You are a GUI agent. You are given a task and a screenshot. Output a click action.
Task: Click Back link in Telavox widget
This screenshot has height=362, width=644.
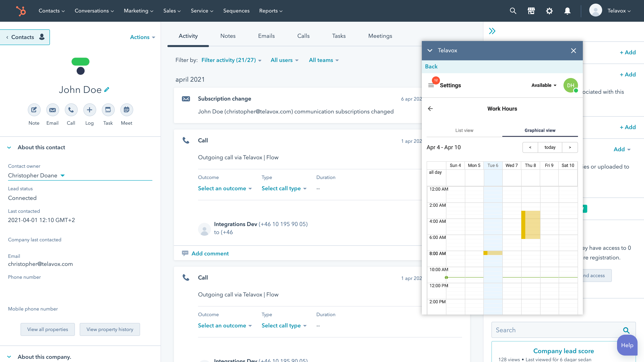pos(431,66)
